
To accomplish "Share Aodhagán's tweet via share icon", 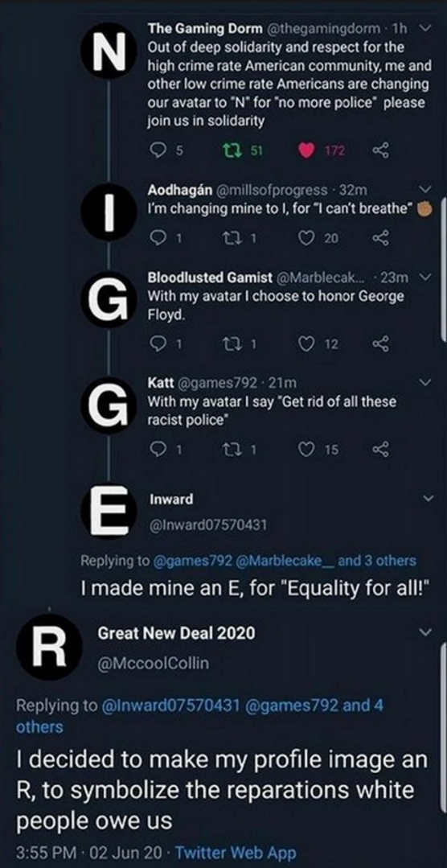I will 380,237.
